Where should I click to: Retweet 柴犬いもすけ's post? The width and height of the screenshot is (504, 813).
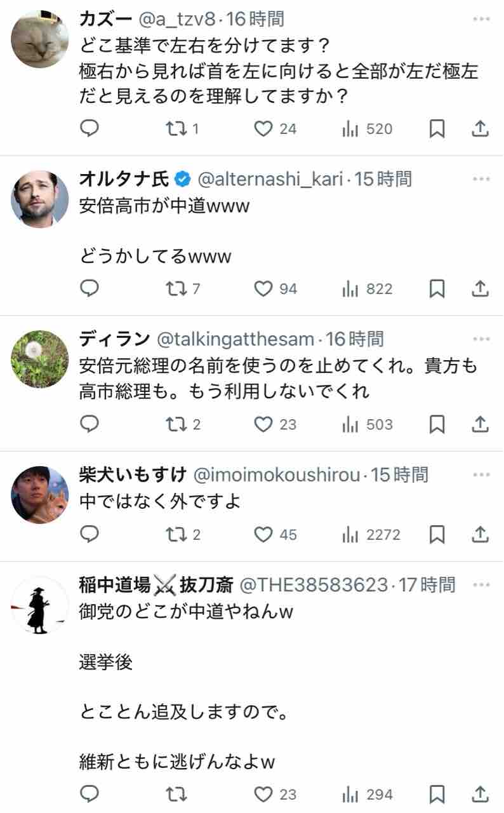[x=182, y=535]
